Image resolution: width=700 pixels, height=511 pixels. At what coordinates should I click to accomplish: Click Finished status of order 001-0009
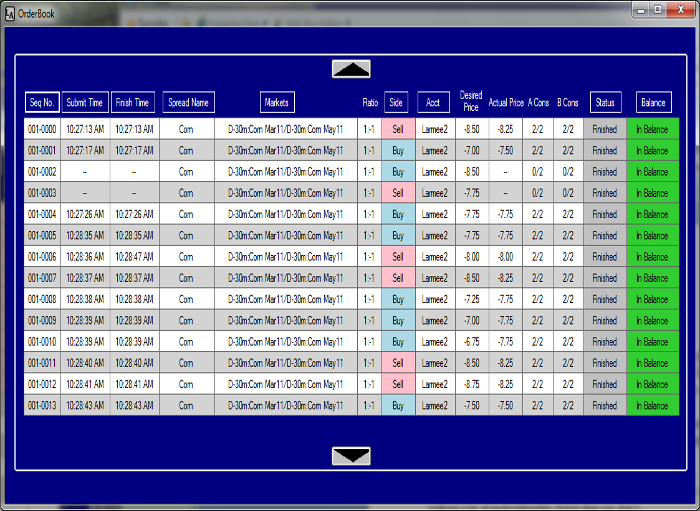pos(605,321)
